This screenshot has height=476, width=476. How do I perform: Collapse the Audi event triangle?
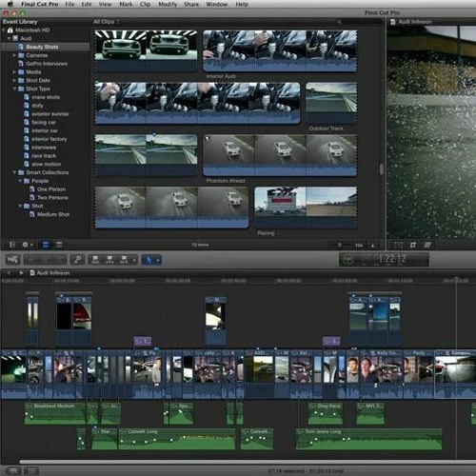pyautogui.click(x=9, y=38)
